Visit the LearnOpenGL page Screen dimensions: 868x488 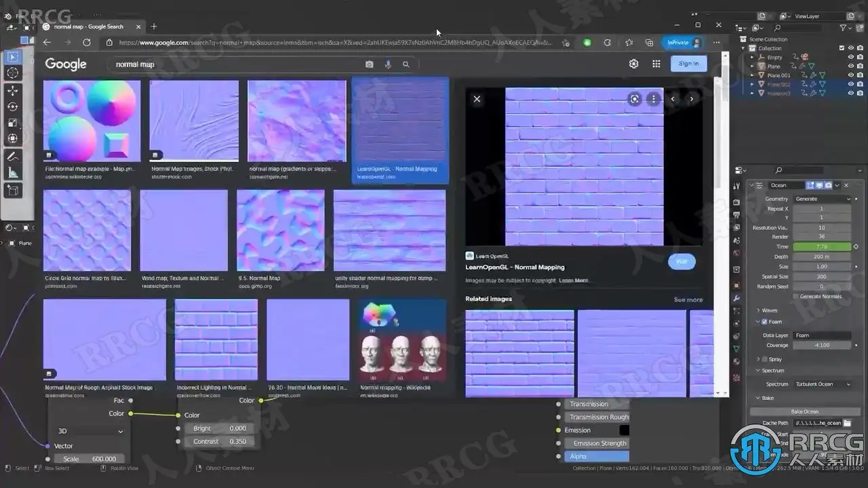tap(682, 262)
